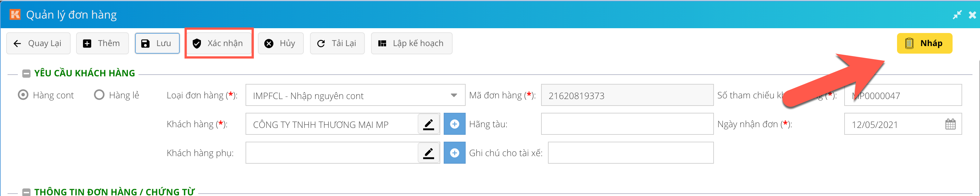The height and width of the screenshot is (196, 980).
Task: Open the Loại đơn hàng dropdown
Action: click(x=453, y=95)
